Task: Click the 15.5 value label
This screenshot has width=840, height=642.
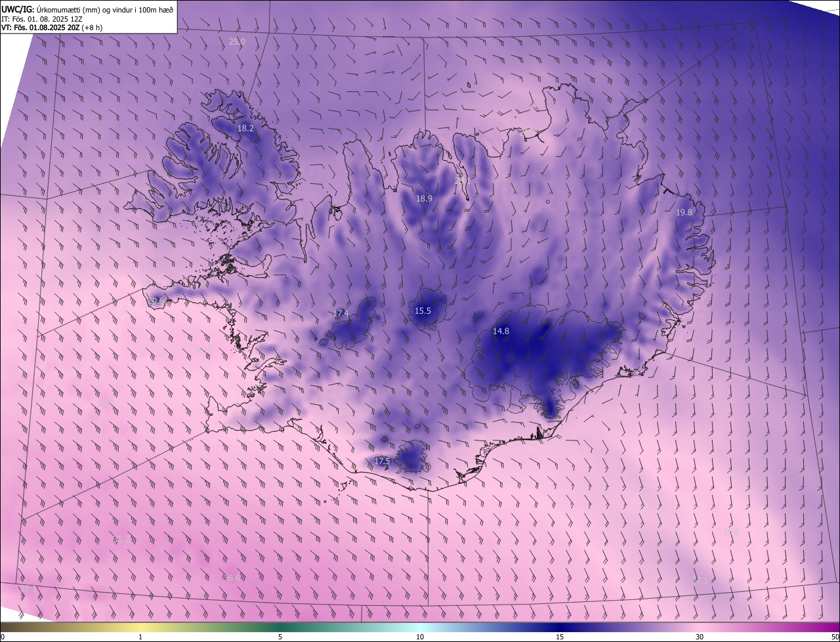Action: pyautogui.click(x=423, y=311)
